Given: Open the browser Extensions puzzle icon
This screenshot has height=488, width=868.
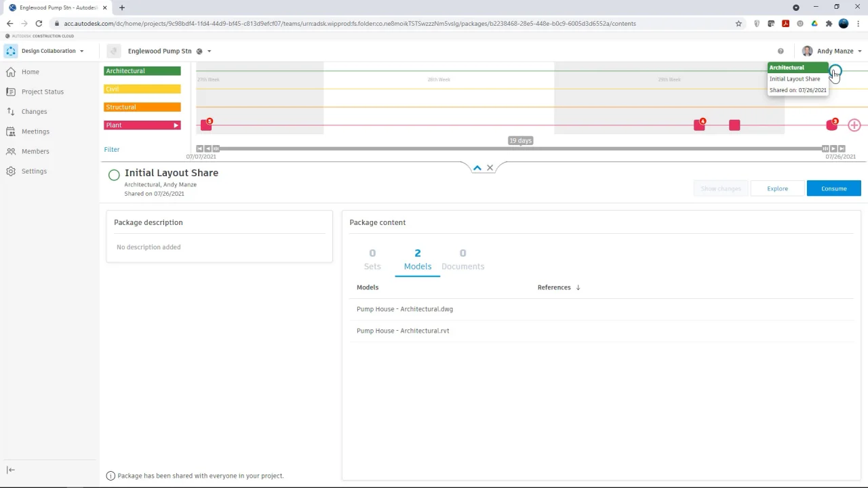Looking at the screenshot, I should click(829, 23).
